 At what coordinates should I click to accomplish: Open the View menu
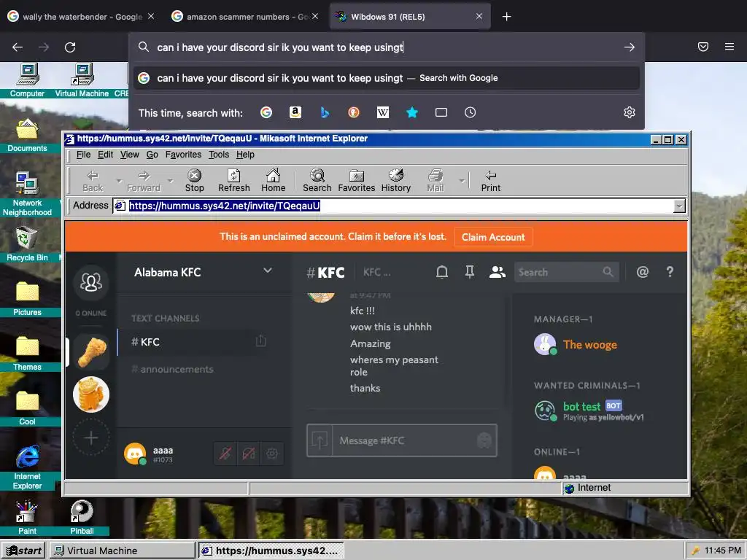(130, 155)
